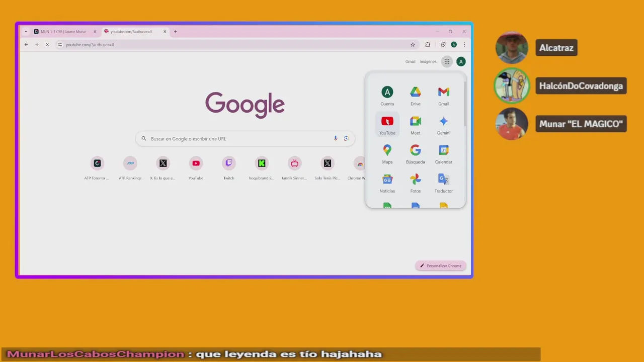
Task: Click the MunarLosCabosChampion chat username
Action: tap(96, 354)
